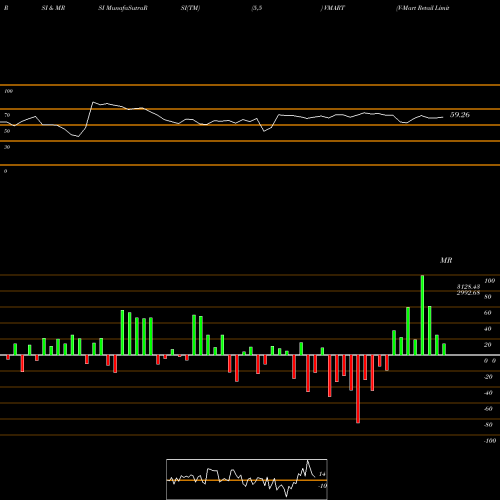Click the 'VMART' ticker header text
The image size is (500, 500).
[333, 8]
